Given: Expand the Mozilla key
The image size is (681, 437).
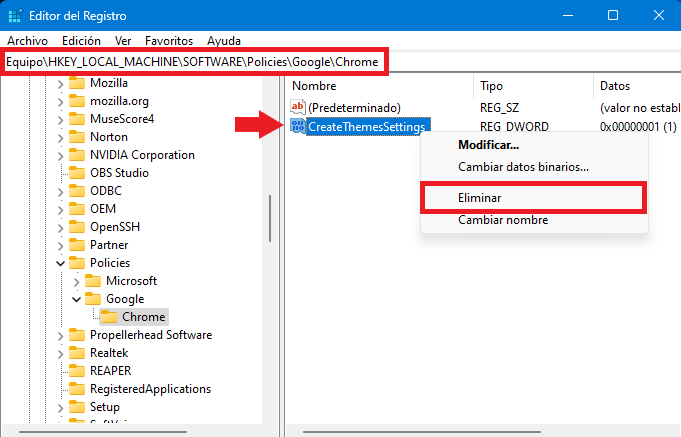Looking at the screenshot, I should coord(60,84).
